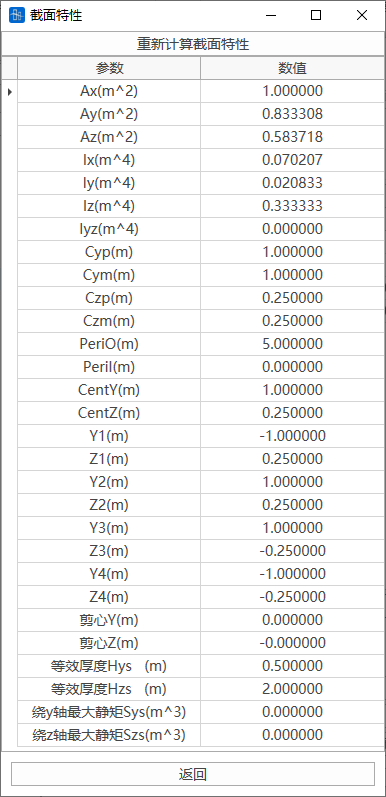Click the 绕y轴最大静矩Sys parameter cell

click(109, 712)
